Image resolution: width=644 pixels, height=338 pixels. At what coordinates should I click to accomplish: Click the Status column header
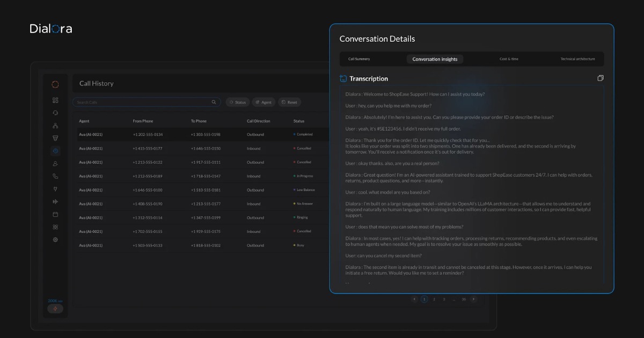(299, 121)
